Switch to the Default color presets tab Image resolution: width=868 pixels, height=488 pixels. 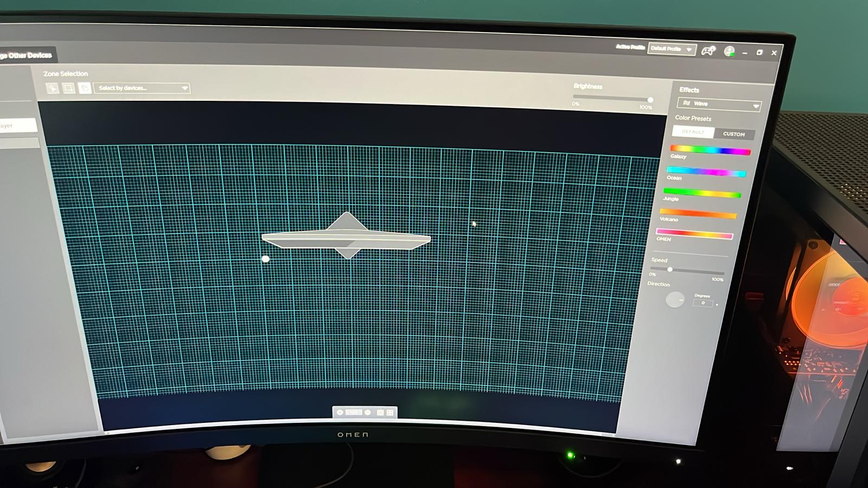coord(693,132)
